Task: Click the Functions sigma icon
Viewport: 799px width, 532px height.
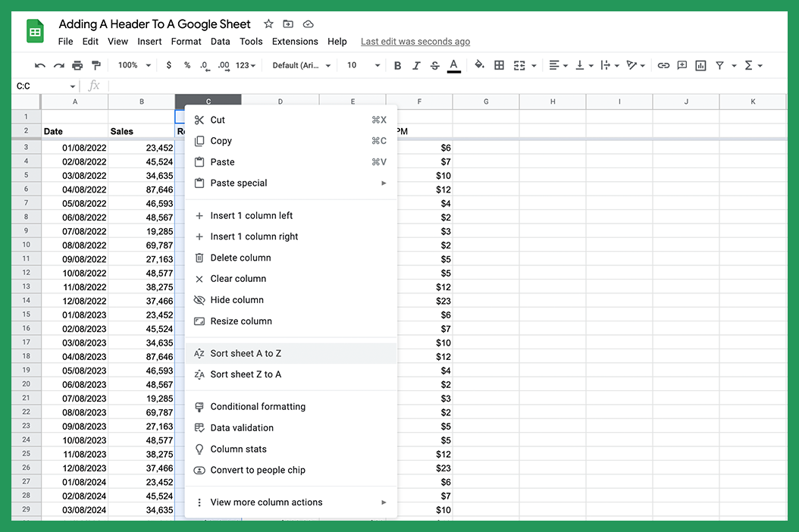Action: 749,66
